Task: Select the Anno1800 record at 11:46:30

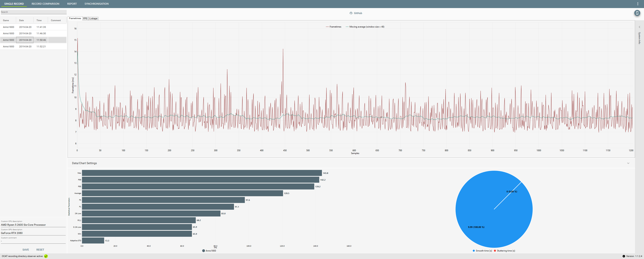Action: 33,33
